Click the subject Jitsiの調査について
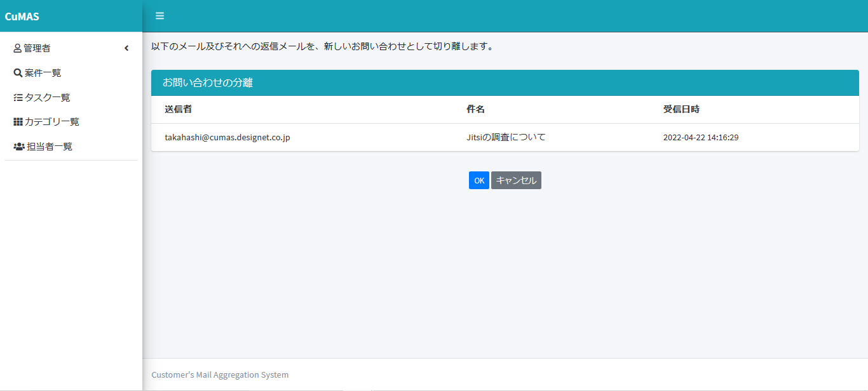The image size is (868, 391). click(x=506, y=137)
